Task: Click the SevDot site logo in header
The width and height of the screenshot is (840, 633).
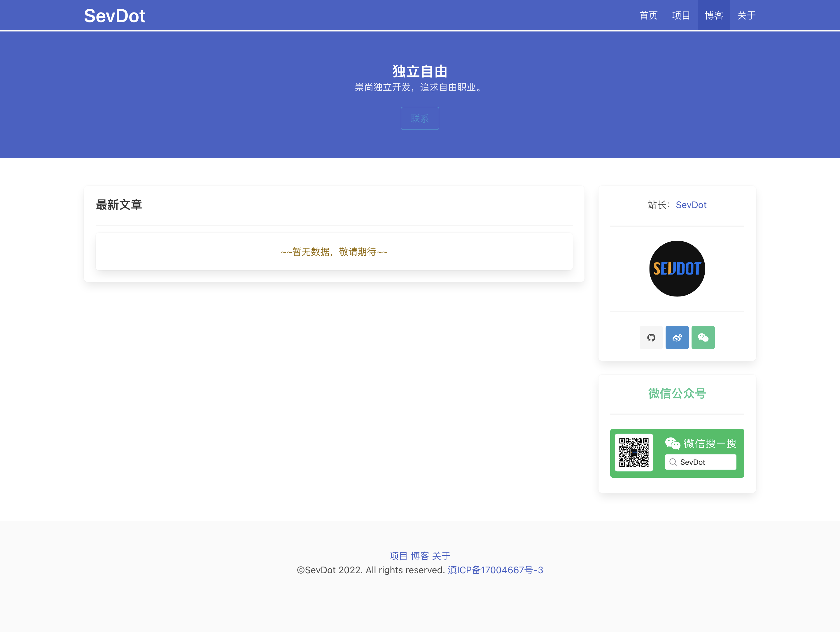Action: click(x=114, y=16)
